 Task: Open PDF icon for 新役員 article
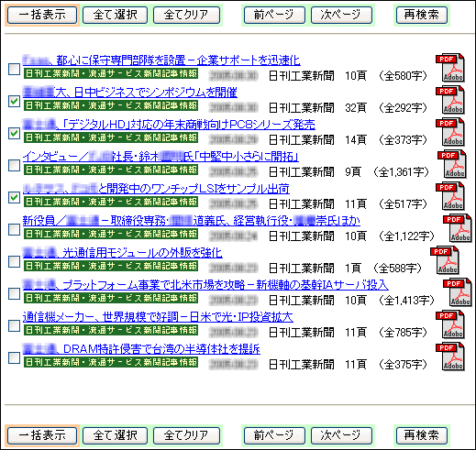[x=458, y=228]
